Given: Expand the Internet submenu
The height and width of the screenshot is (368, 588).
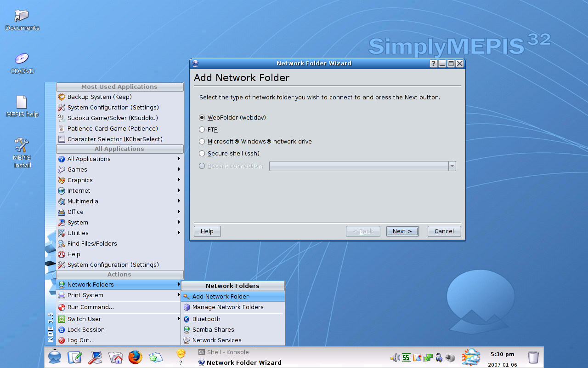Looking at the screenshot, I should (119, 191).
